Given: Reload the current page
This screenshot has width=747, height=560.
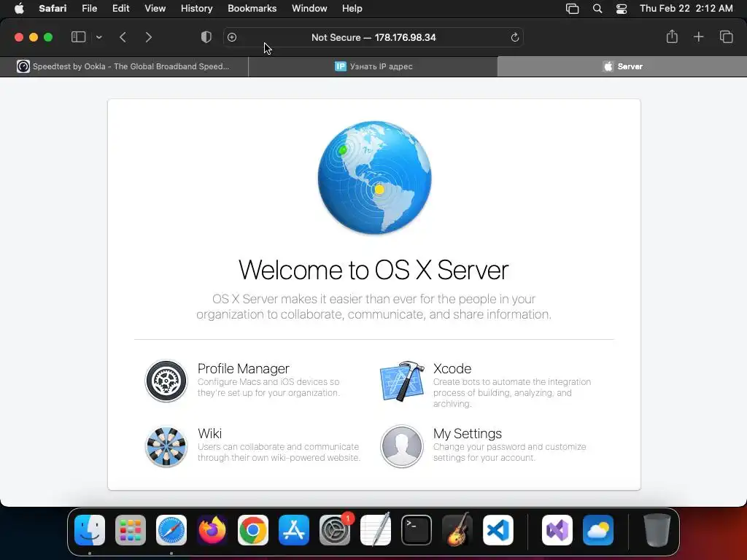Looking at the screenshot, I should (514, 37).
